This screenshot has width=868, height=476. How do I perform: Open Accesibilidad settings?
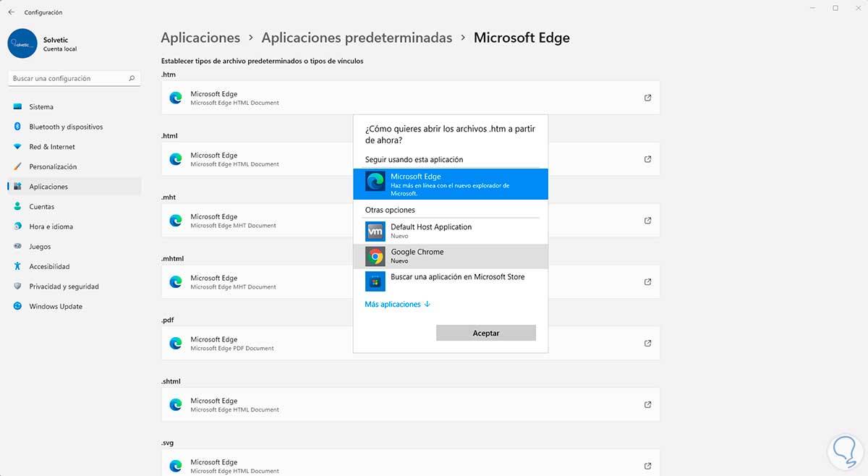pyautogui.click(x=74, y=266)
